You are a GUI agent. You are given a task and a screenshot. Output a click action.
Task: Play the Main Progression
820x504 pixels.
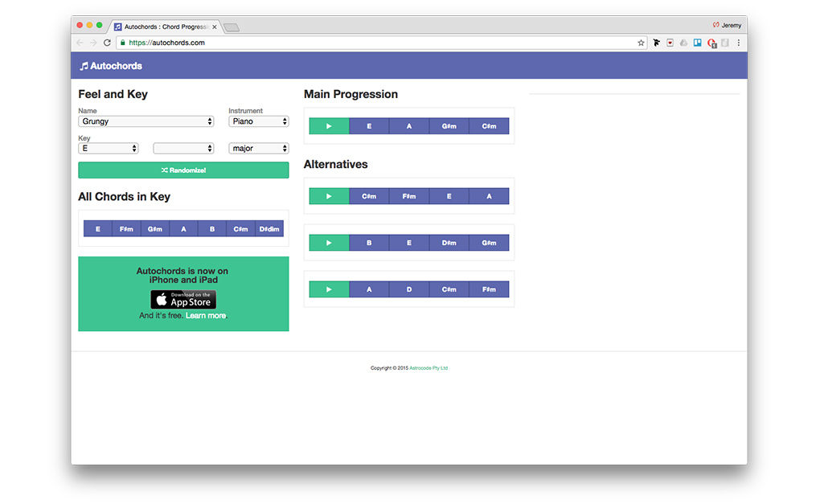coord(329,126)
